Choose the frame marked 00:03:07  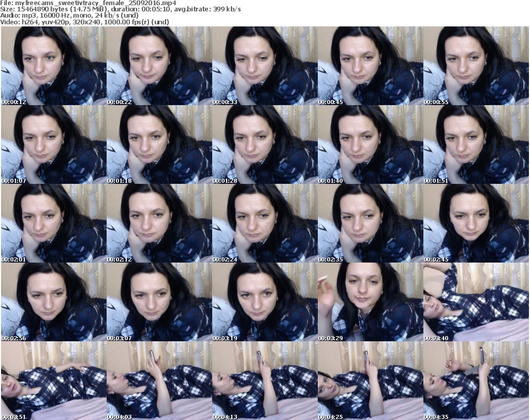pos(159,302)
